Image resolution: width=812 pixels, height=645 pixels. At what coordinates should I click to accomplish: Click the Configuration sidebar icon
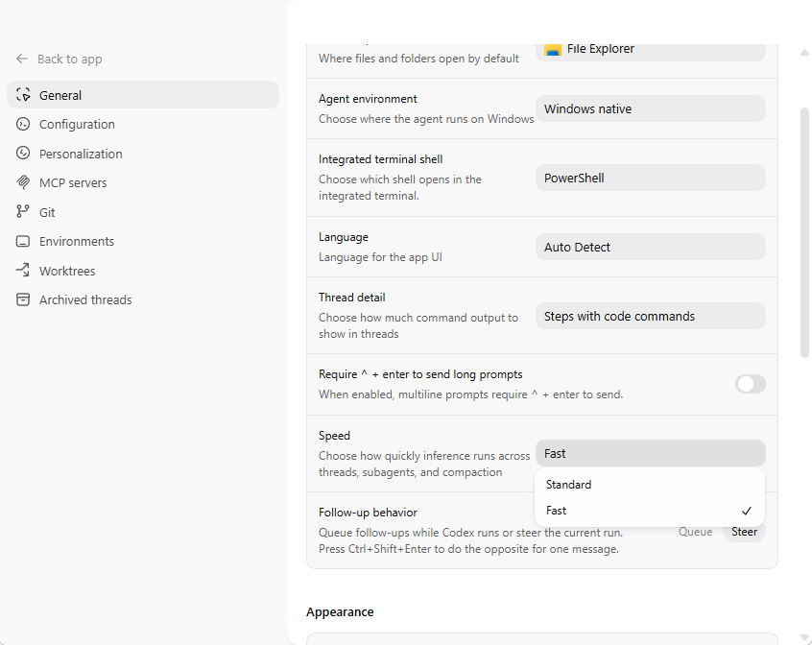click(23, 124)
